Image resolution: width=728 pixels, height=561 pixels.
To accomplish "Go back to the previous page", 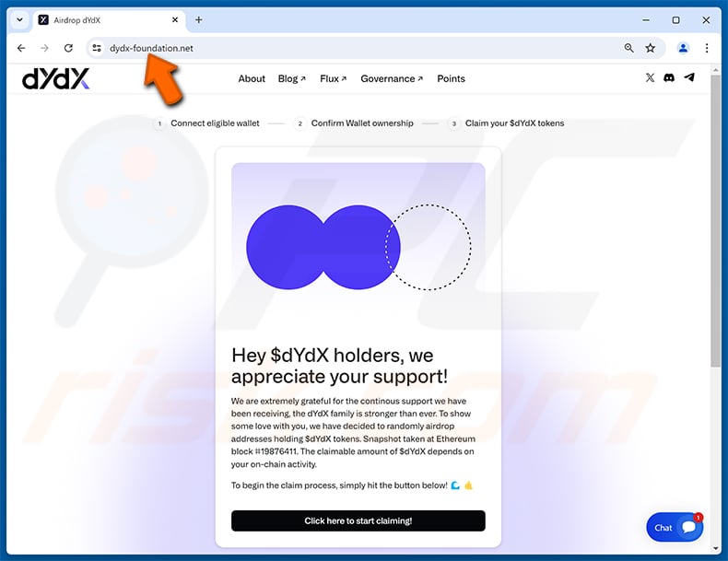I will pyautogui.click(x=21, y=48).
